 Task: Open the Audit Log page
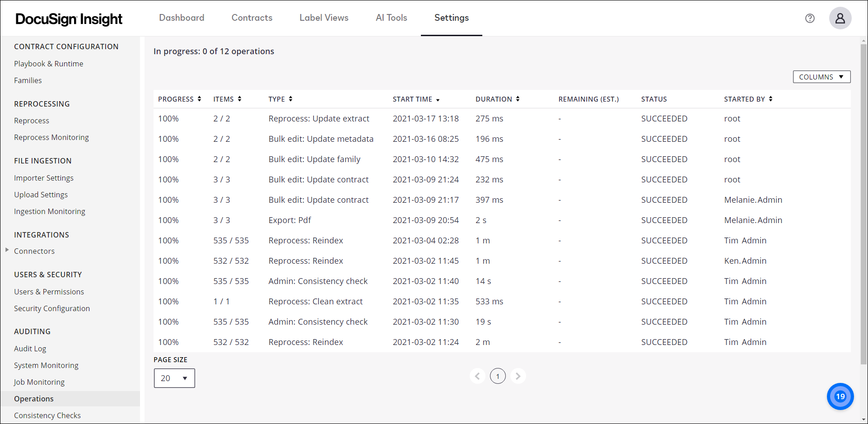point(30,348)
